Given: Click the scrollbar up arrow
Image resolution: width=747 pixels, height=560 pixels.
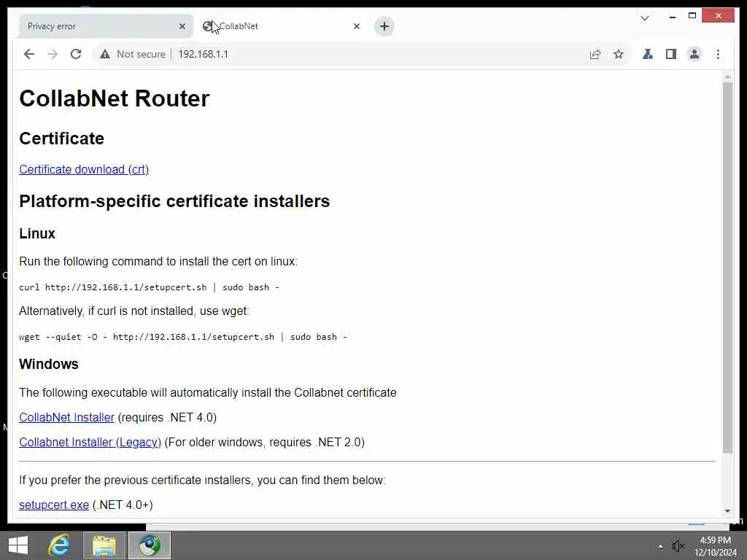Looking at the screenshot, I should (727, 77).
